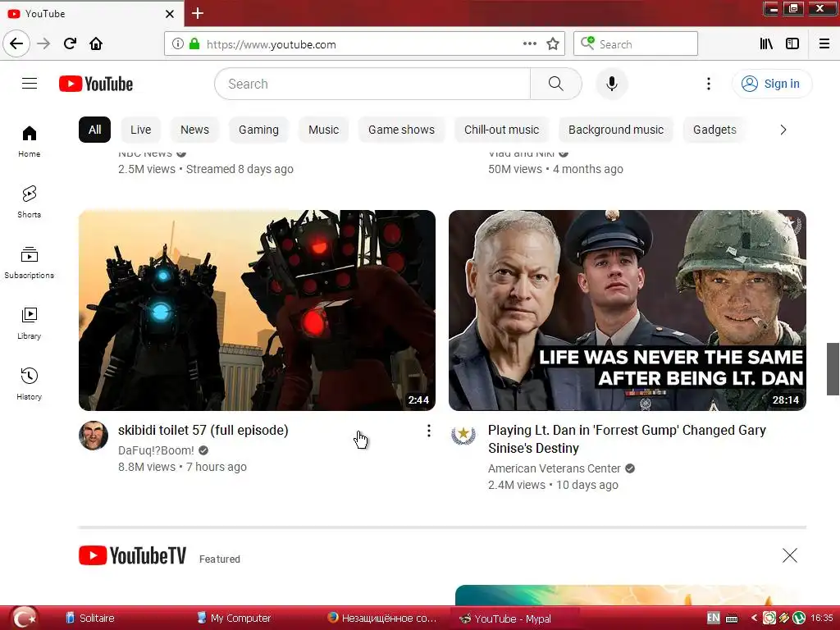Select the Live filter chip
840x630 pixels.
point(141,130)
